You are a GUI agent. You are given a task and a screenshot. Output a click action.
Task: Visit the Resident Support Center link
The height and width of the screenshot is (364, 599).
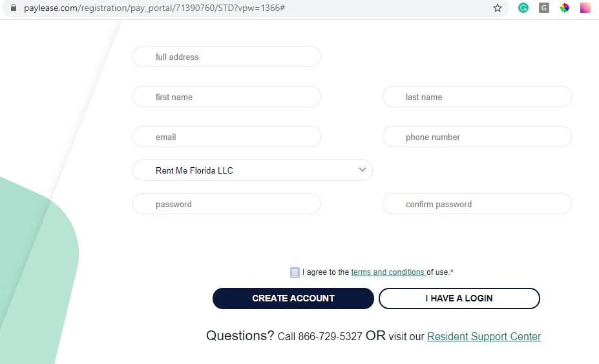pos(484,336)
